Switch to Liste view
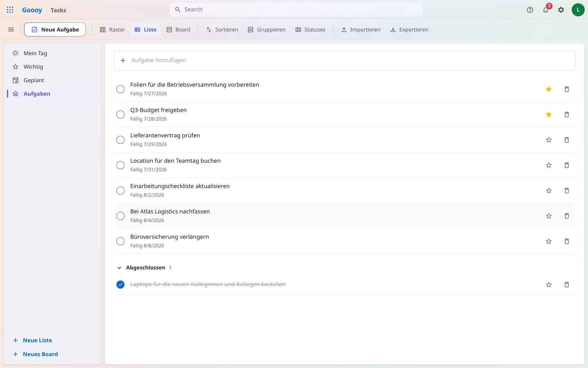The width and height of the screenshot is (588, 368). coord(146,29)
